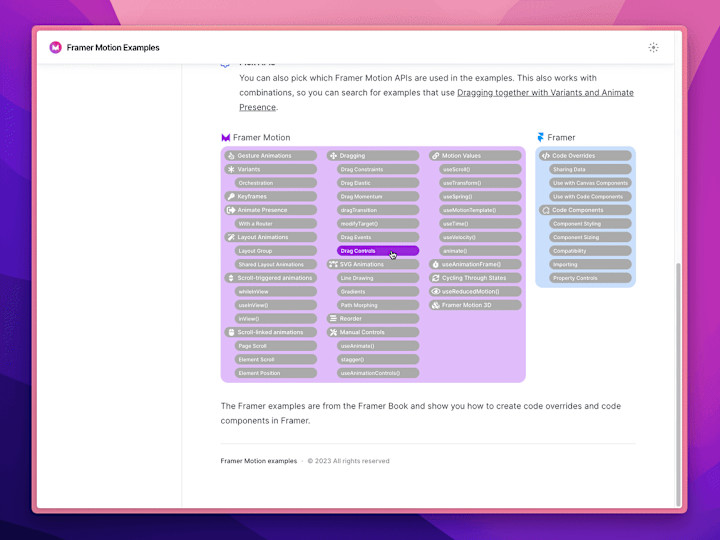
Task: Select the stagger() filter
Action: coord(378,359)
